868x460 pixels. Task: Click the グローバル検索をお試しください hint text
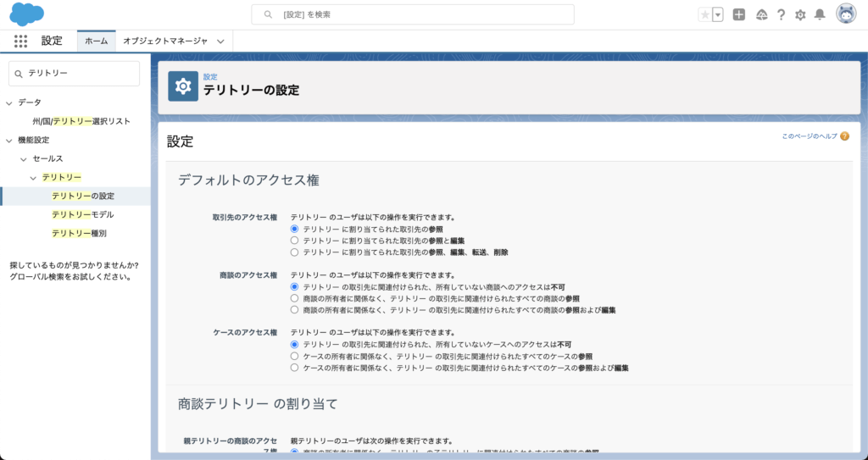(x=70, y=277)
